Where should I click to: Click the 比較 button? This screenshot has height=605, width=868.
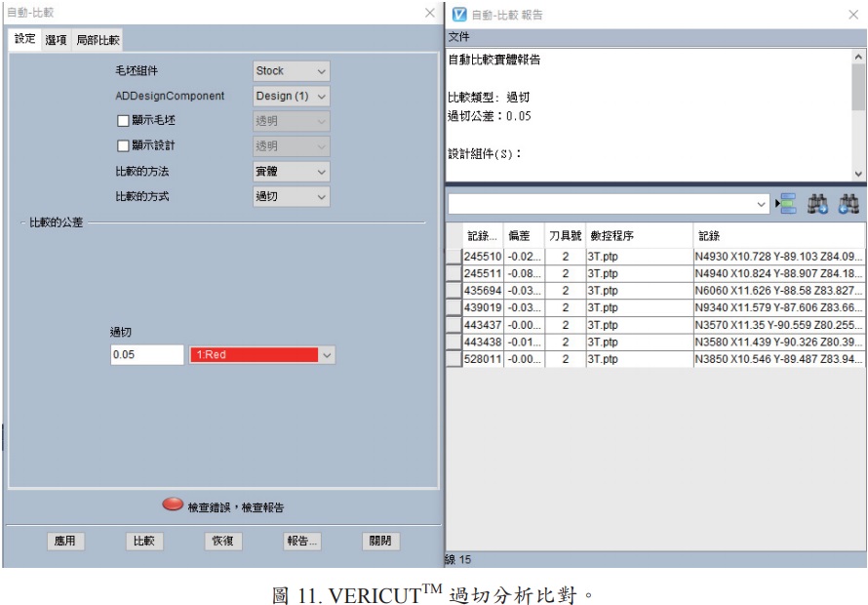(x=144, y=541)
